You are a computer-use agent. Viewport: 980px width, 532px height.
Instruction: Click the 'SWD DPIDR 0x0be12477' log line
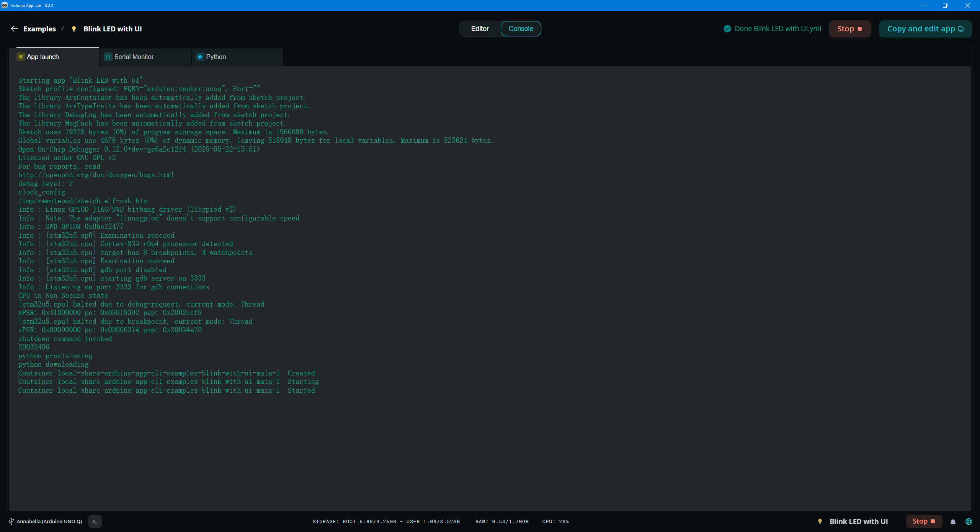pyautogui.click(x=71, y=227)
